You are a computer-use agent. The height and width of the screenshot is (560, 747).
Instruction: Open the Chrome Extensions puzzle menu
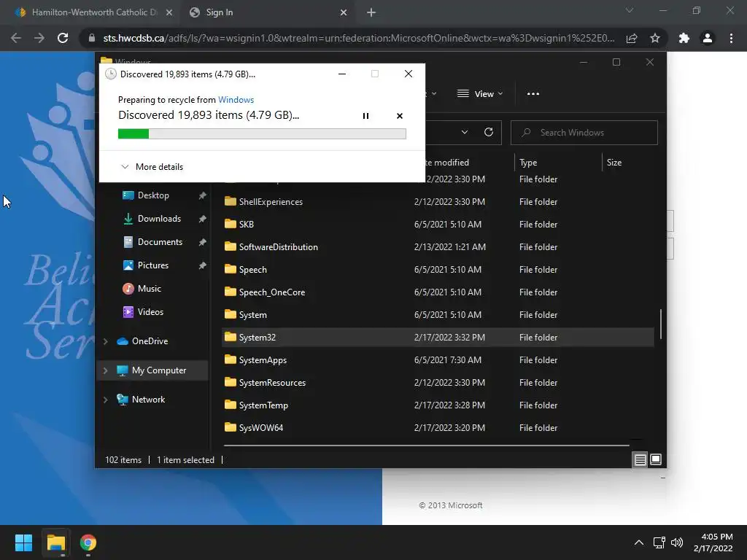(684, 38)
